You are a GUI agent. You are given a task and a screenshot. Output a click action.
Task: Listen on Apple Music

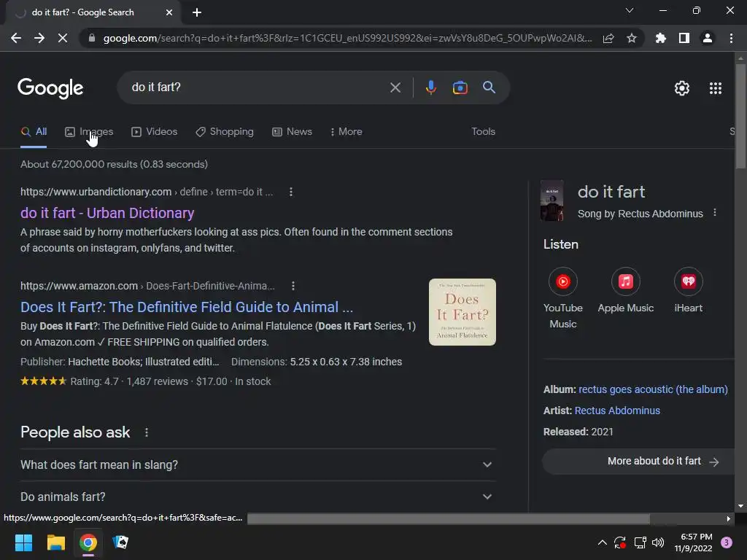(x=625, y=290)
